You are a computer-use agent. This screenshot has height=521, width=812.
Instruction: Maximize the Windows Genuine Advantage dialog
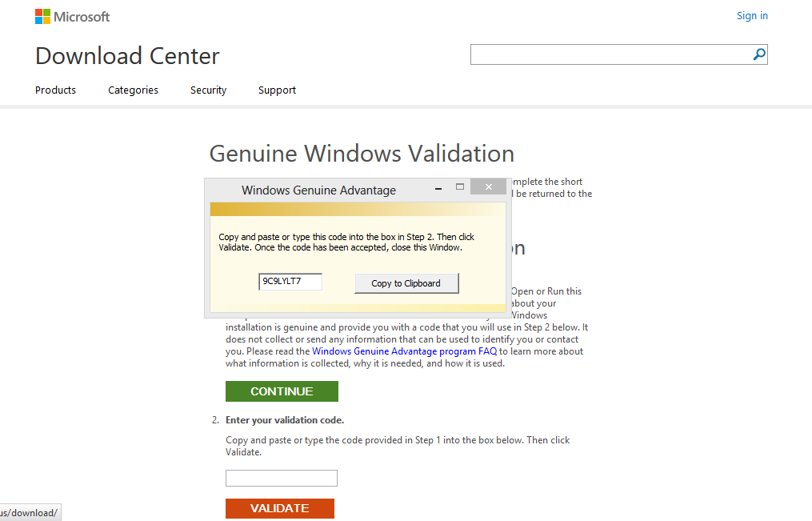tap(460, 186)
